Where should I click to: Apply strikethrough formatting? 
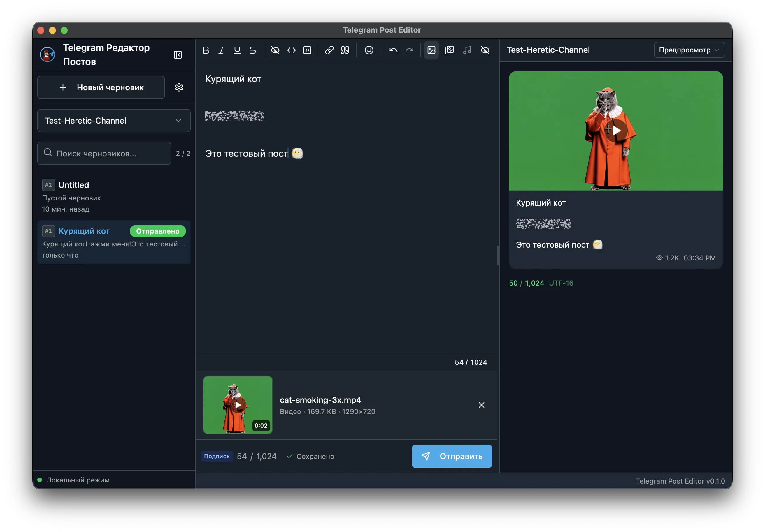[253, 50]
